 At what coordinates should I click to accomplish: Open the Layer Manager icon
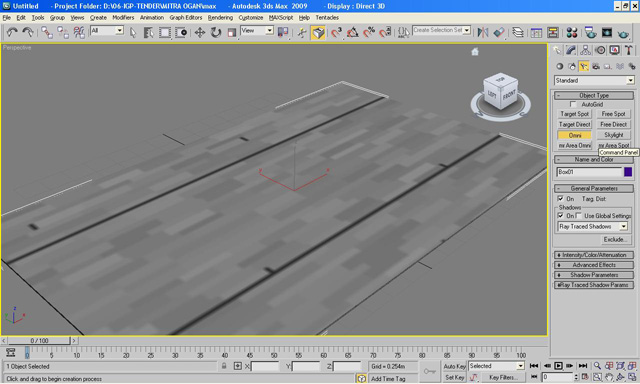[x=518, y=33]
